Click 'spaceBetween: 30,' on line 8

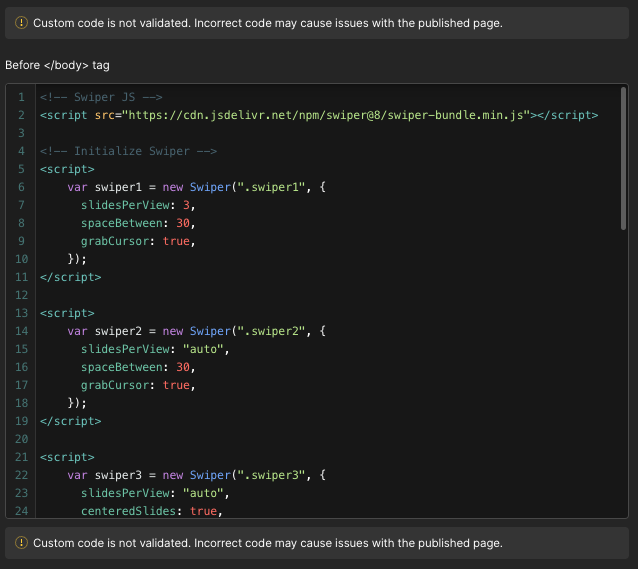coord(138,223)
